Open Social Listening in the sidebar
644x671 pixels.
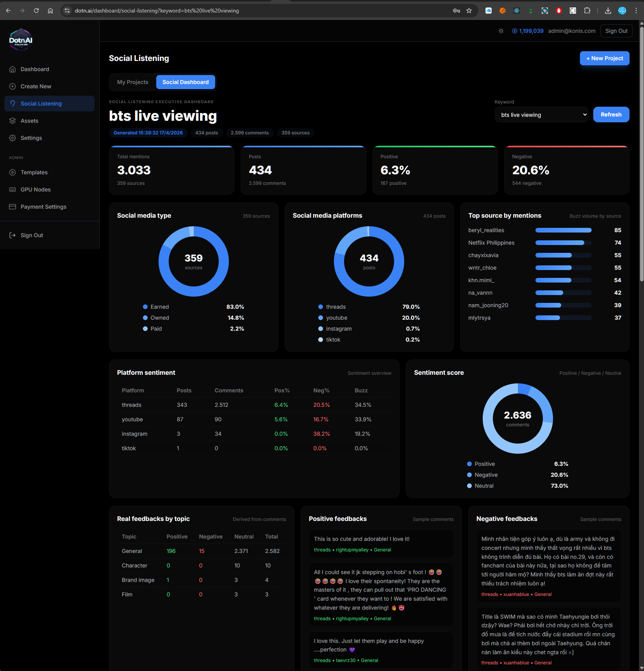49,104
